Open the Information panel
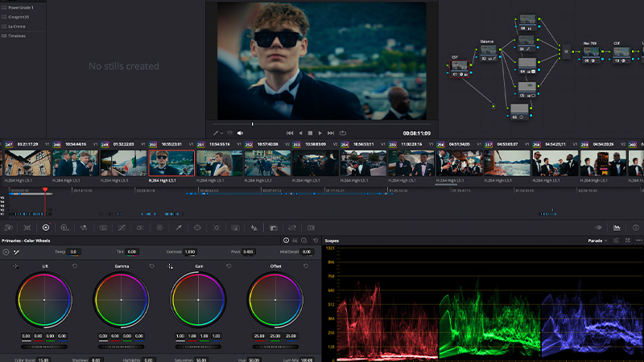 636,228
